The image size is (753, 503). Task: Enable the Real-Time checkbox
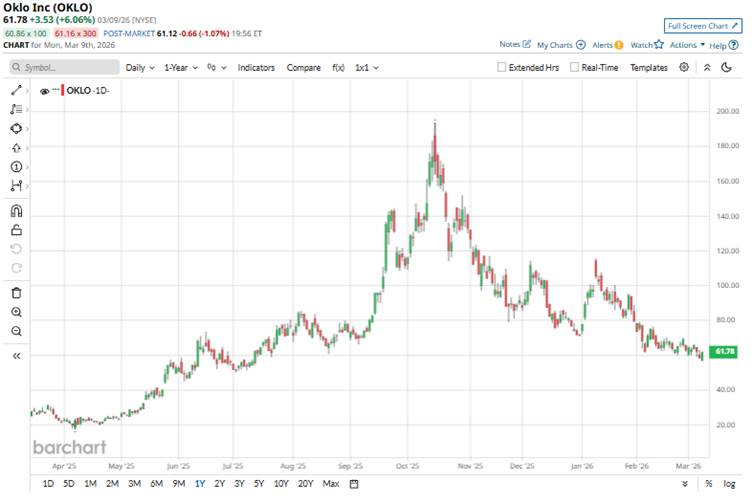point(574,67)
